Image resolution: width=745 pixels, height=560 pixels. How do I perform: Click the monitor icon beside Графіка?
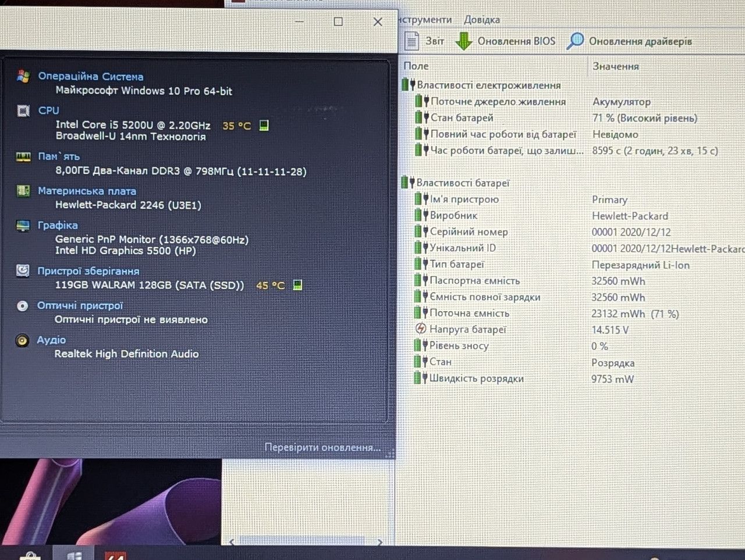(23, 226)
